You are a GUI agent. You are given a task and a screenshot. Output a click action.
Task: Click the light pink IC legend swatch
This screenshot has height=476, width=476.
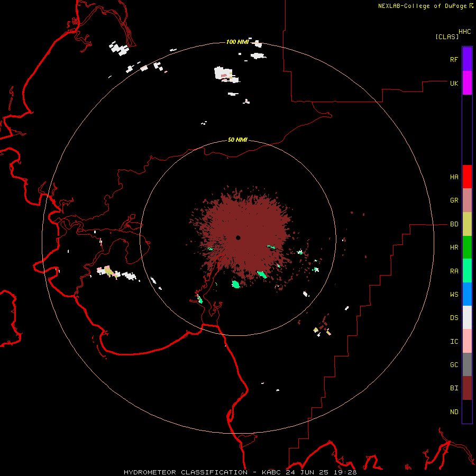(467, 341)
